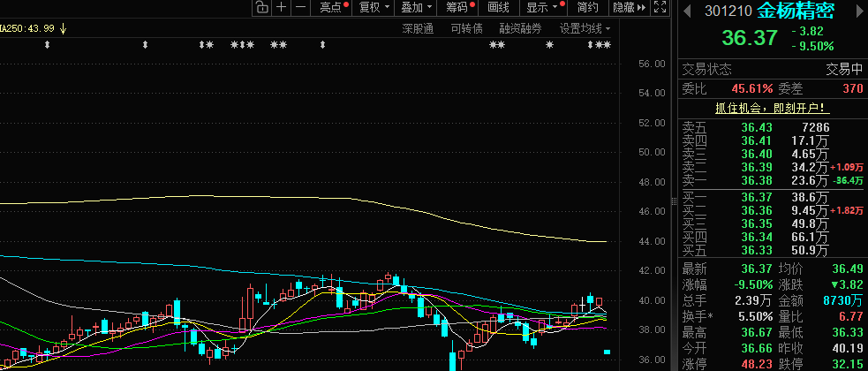Click the 跌 down triangle by 3.82
Viewport: 868px width, 371px height.
834,284
